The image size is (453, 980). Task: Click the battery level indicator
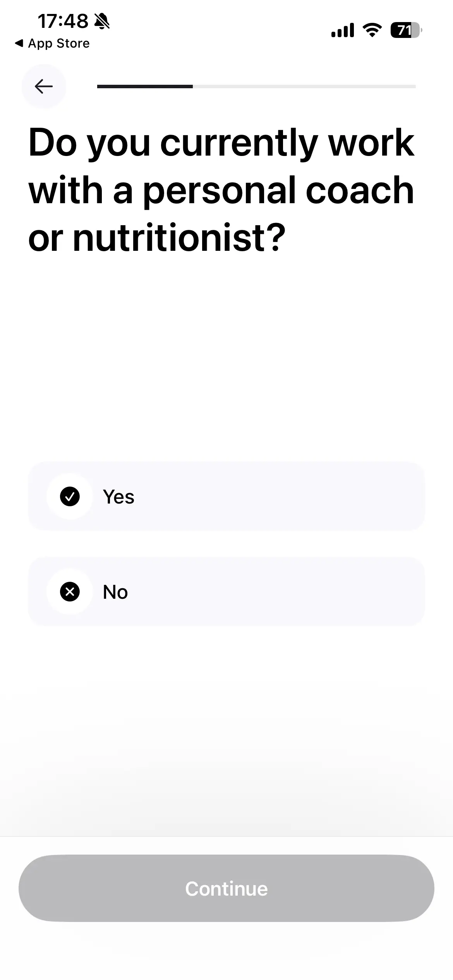405,30
